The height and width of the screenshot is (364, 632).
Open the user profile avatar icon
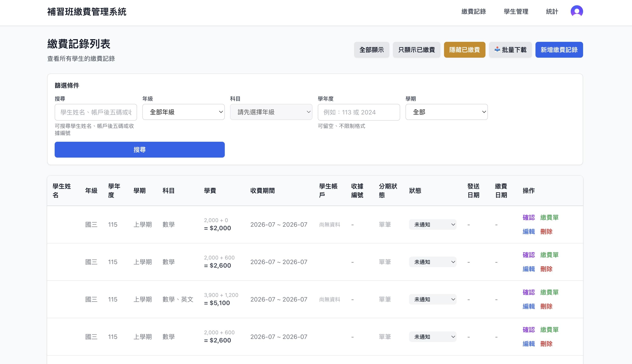pos(577,11)
